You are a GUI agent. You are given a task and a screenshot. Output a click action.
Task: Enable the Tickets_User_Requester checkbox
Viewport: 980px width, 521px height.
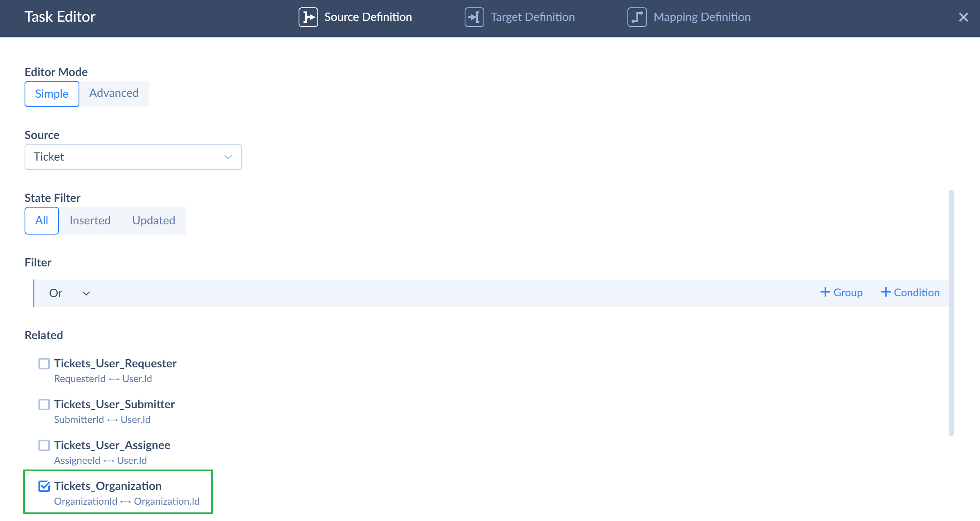tap(43, 363)
